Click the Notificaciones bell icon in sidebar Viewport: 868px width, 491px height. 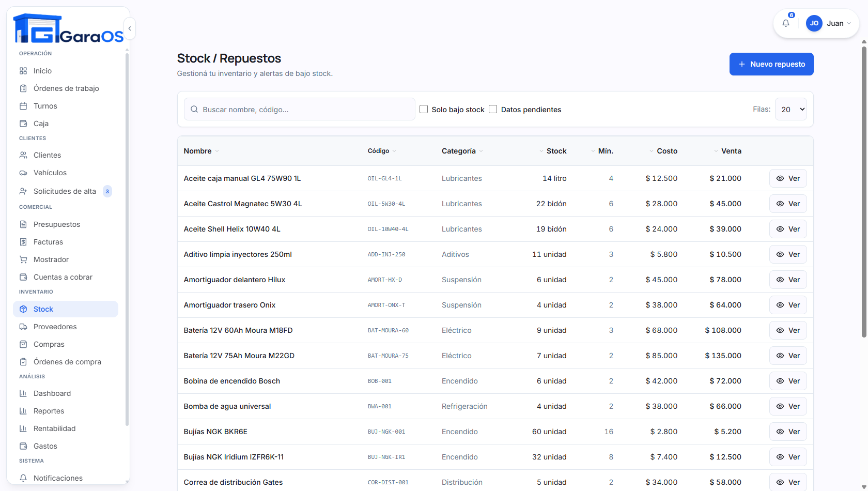click(23, 478)
